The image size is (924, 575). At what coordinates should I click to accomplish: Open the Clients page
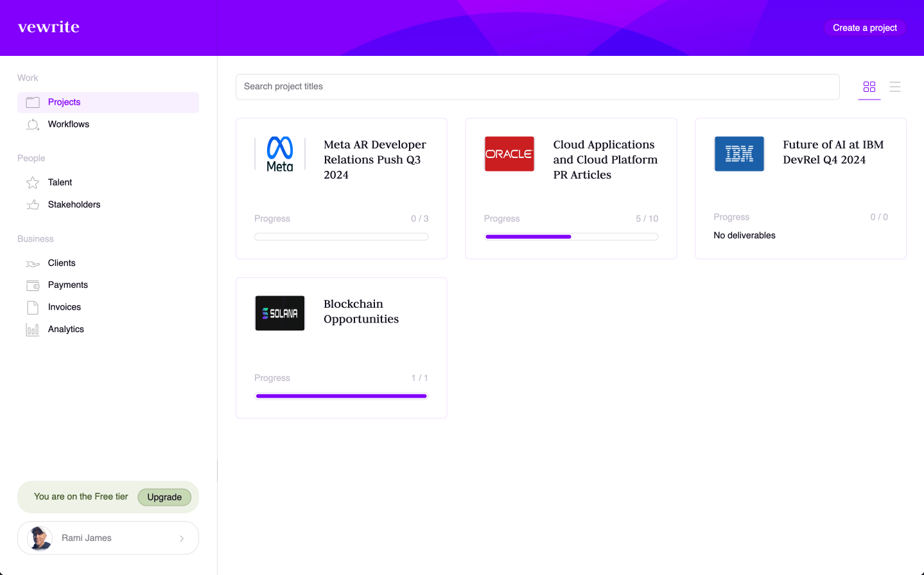(108, 263)
